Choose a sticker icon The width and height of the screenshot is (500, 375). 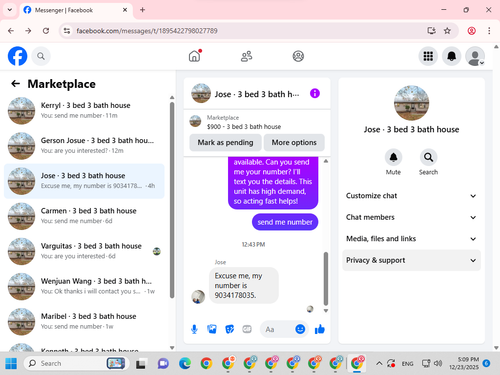pos(229,329)
